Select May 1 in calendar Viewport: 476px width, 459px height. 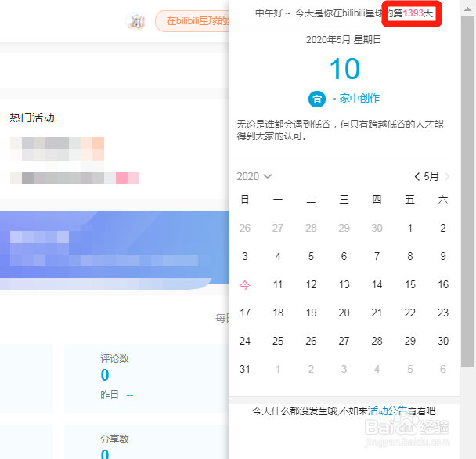[409, 228]
